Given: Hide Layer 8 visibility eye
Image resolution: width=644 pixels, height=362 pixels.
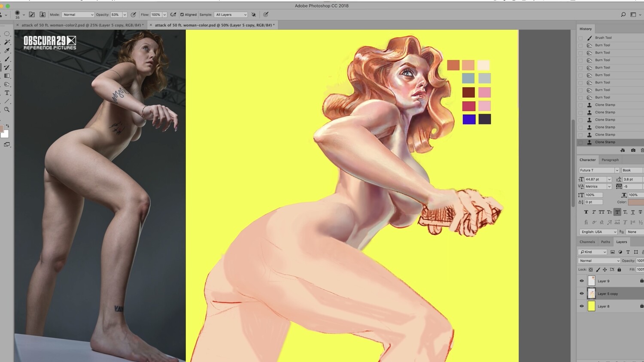Looking at the screenshot, I should (x=582, y=306).
